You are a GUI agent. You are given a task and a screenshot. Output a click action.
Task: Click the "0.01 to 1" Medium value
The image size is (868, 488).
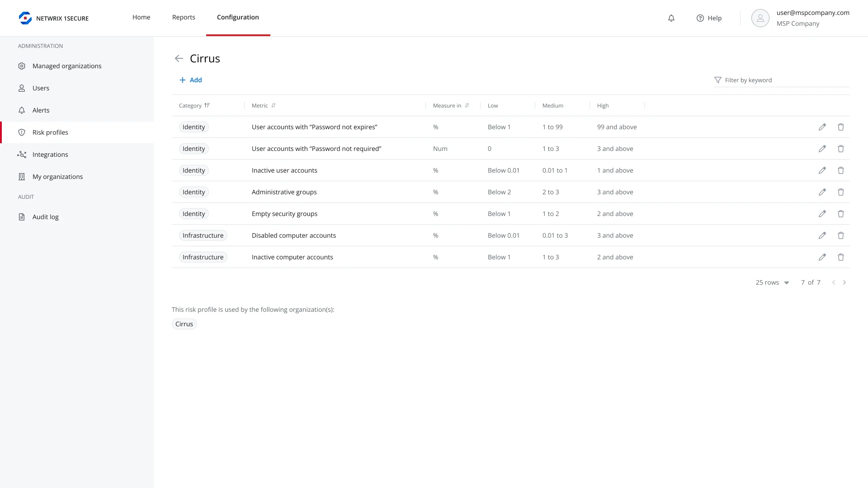click(555, 170)
